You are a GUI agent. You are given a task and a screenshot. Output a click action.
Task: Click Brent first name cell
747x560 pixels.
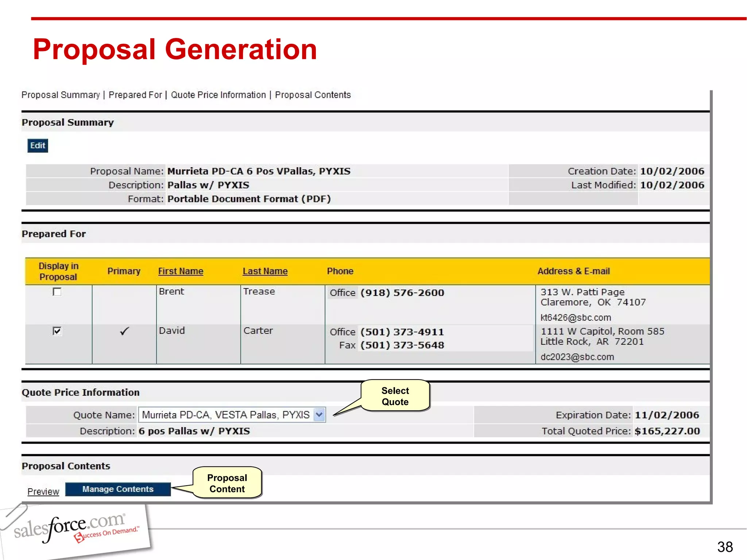(171, 291)
